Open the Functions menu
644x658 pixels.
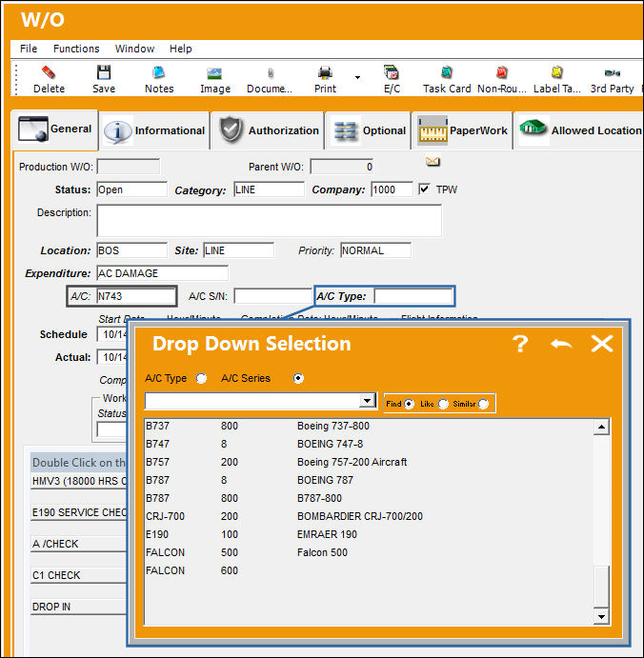[76, 49]
